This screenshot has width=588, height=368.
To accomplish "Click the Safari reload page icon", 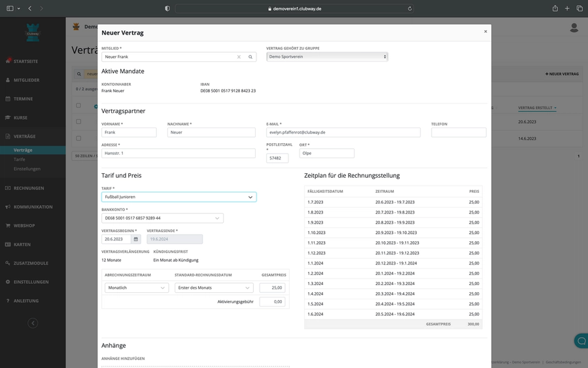I will click(x=410, y=8).
